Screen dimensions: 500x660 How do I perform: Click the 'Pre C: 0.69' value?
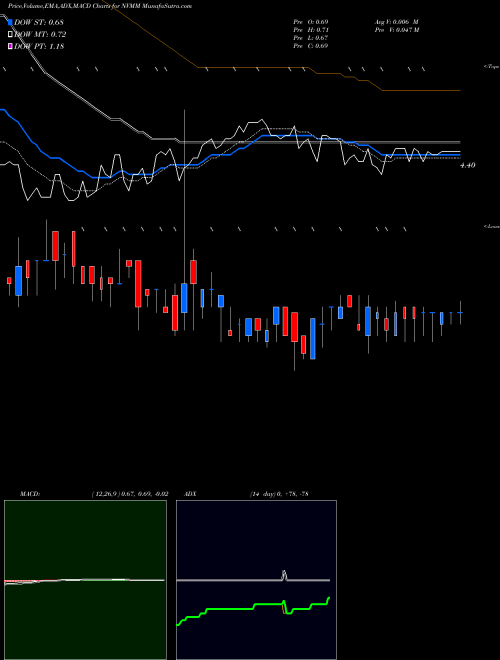pyautogui.click(x=311, y=46)
